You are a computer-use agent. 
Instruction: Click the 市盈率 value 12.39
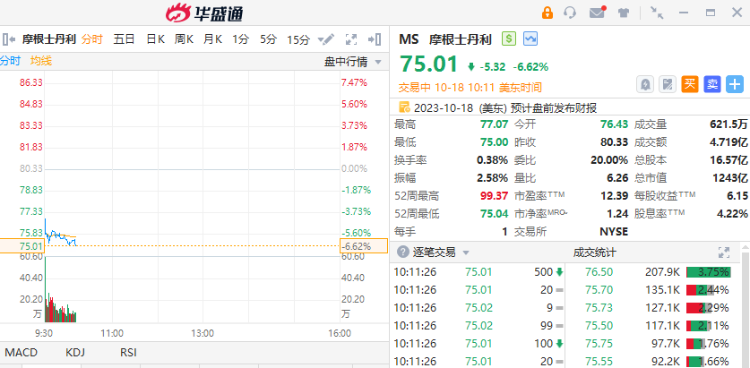tap(614, 196)
